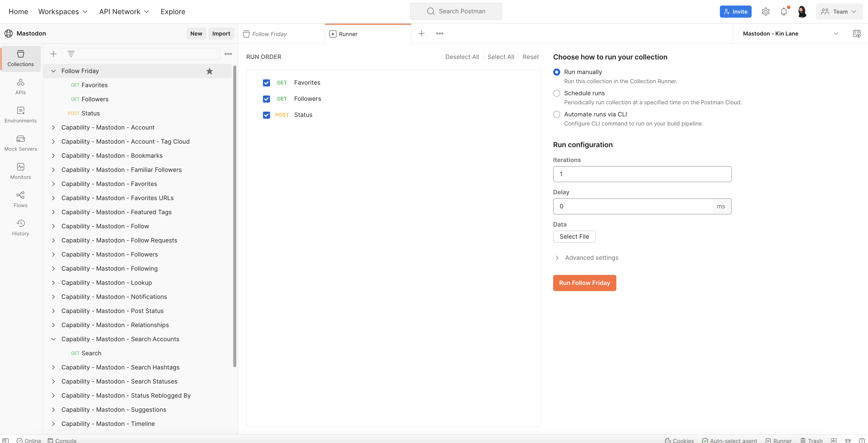Click Auto-select agent in status bar
Image resolution: width=868 pixels, height=443 pixels.
coord(729,440)
